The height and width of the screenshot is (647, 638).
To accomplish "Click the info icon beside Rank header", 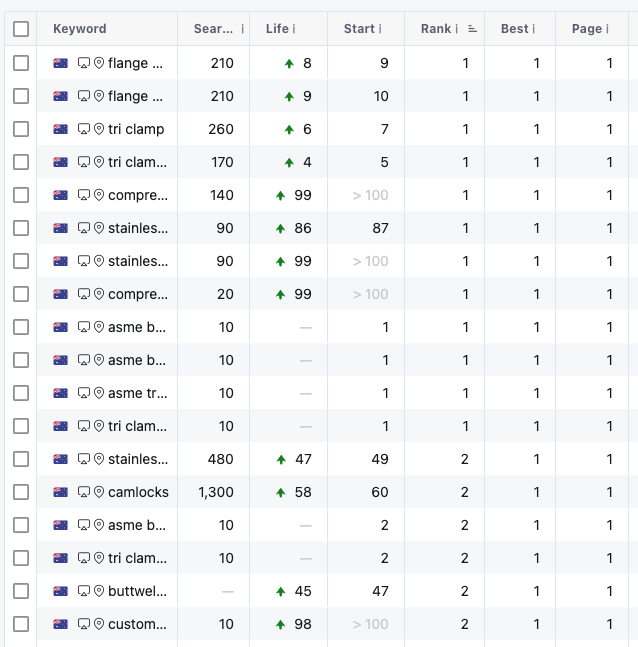I will point(457,29).
